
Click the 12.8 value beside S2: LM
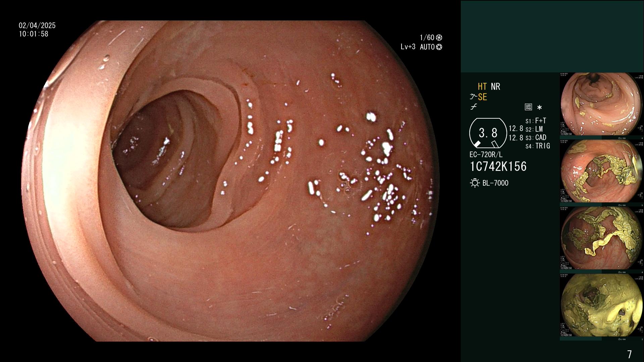click(x=516, y=129)
